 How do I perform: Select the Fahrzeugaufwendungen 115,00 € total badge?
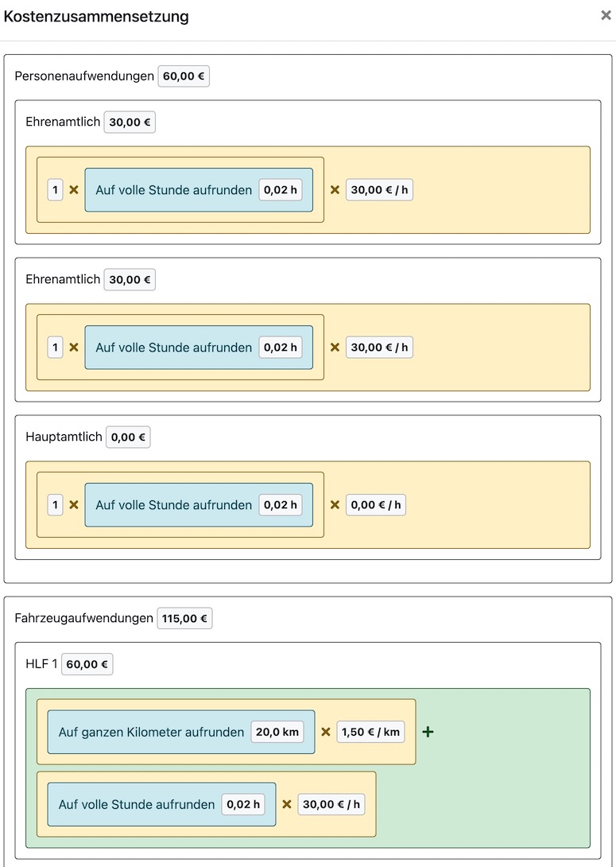click(x=184, y=618)
